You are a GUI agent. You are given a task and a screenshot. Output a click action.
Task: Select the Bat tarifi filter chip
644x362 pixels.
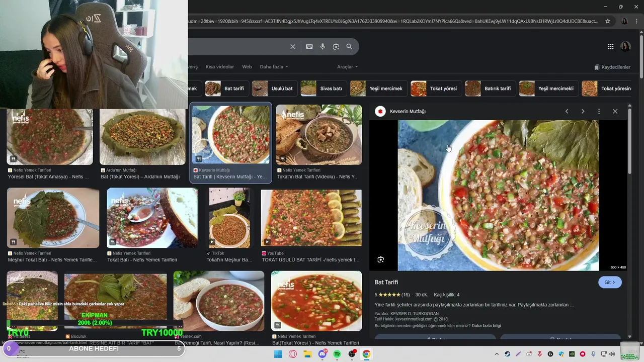[226, 88]
